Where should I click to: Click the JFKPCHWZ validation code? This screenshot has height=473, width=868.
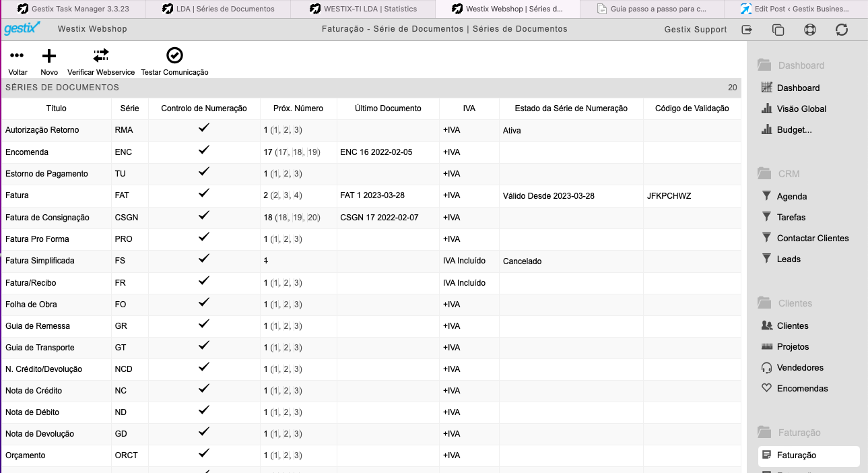(x=669, y=196)
